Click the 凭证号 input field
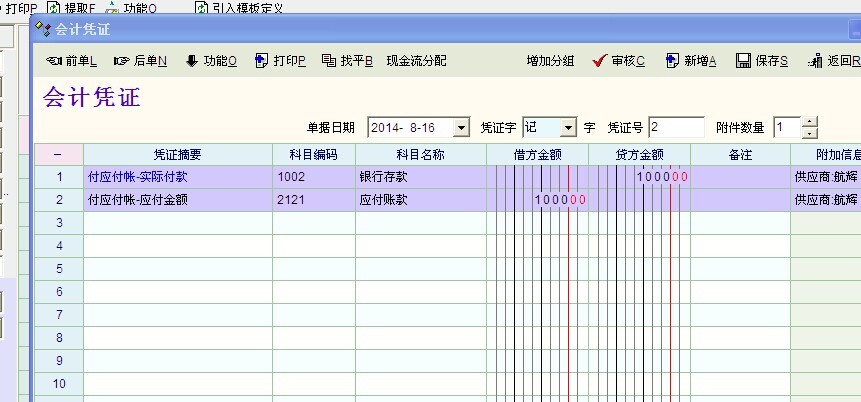This screenshot has height=402, width=861. [676, 128]
